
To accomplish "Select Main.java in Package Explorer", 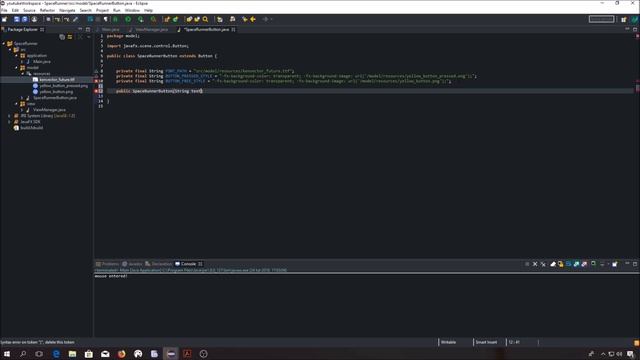I will pos(42,62).
